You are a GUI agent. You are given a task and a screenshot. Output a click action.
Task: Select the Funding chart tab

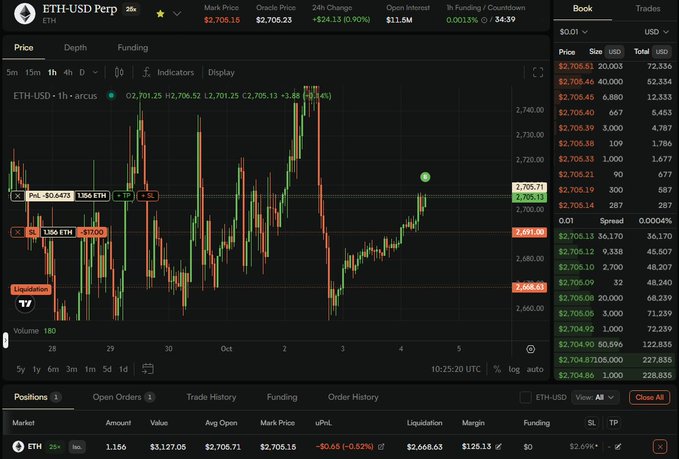click(133, 48)
